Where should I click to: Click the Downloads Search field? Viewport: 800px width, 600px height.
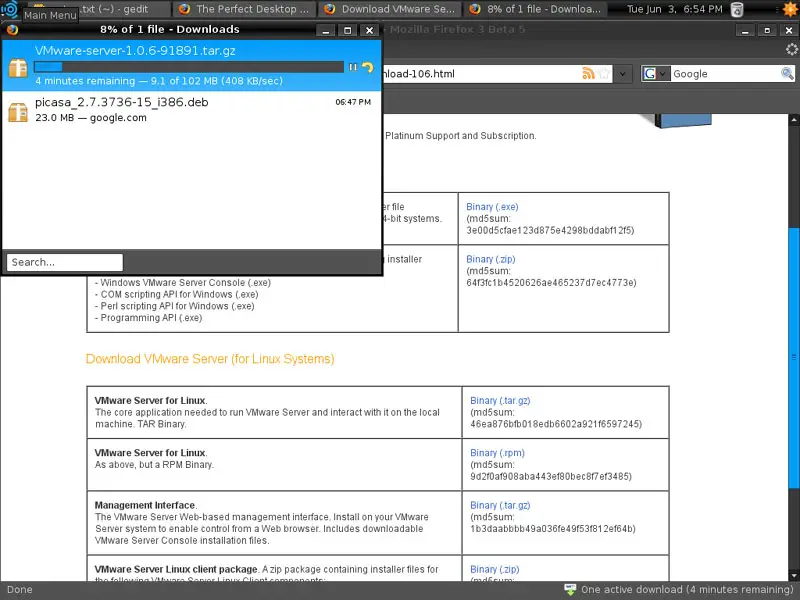[x=65, y=262]
